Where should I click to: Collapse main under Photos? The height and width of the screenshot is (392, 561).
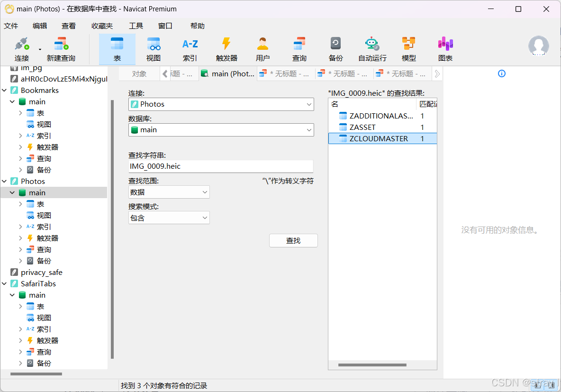point(12,192)
